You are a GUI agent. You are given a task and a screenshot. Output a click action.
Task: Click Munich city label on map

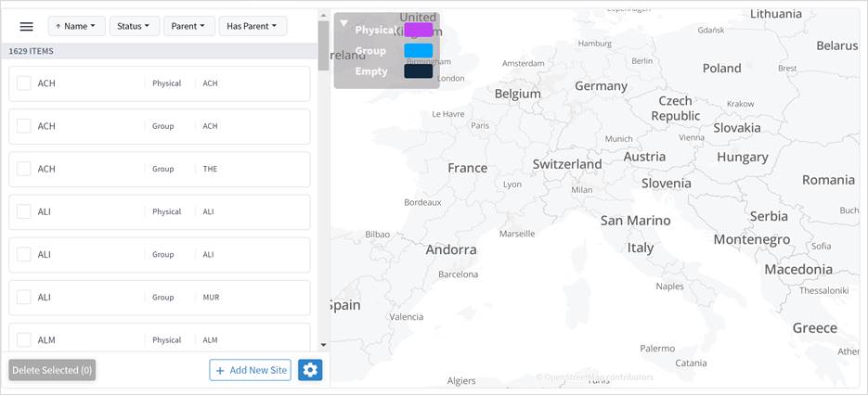(618, 139)
